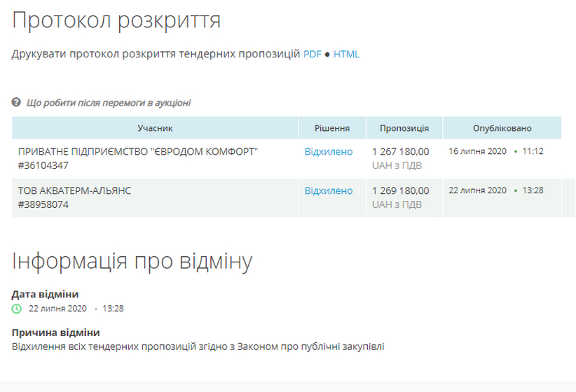Click the Пропозиція column header

(404, 128)
